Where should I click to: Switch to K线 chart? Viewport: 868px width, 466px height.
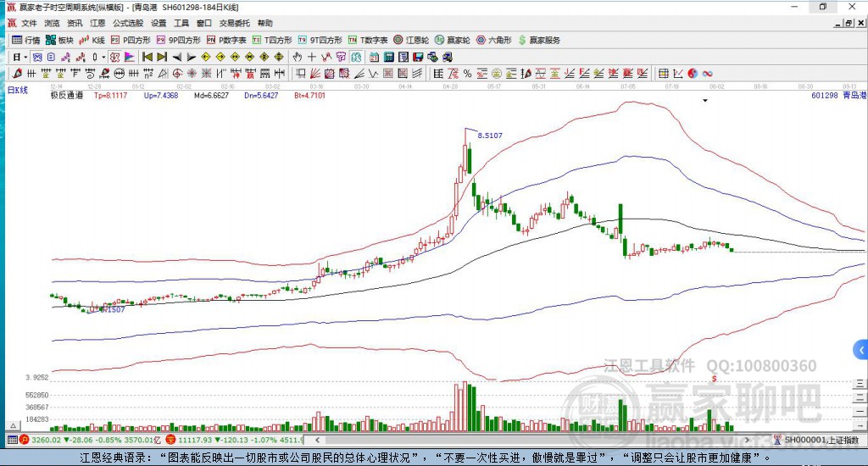[x=92, y=40]
